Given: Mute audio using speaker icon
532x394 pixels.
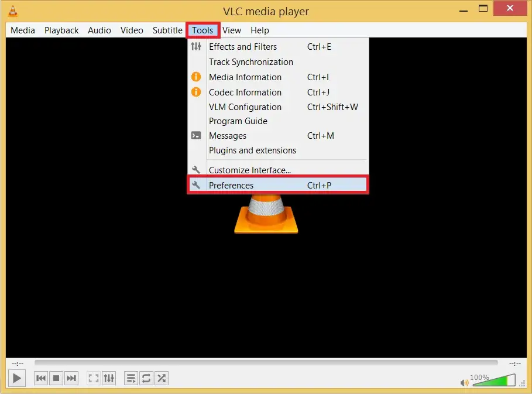Looking at the screenshot, I should [465, 383].
